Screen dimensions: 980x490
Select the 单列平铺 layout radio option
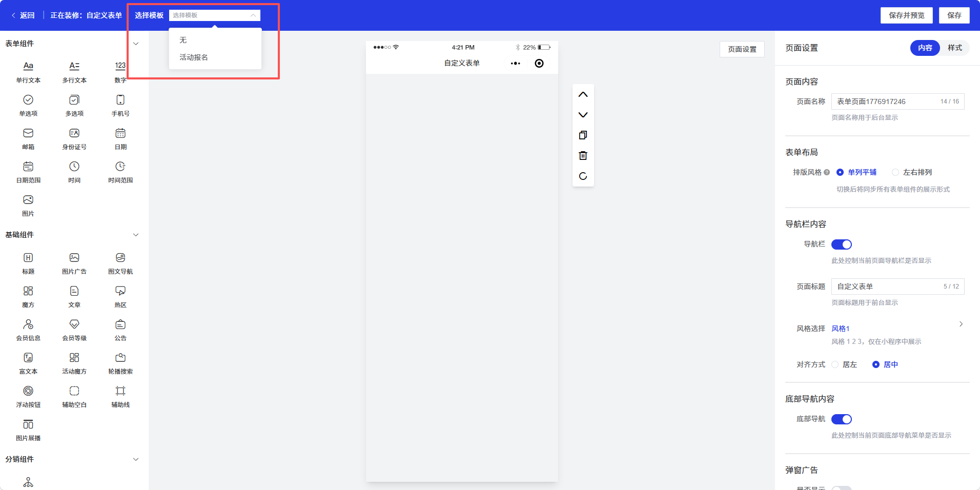856,172
